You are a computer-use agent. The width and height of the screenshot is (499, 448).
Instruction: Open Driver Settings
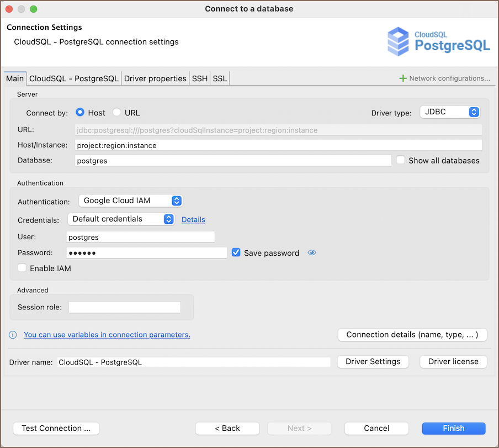pos(373,362)
